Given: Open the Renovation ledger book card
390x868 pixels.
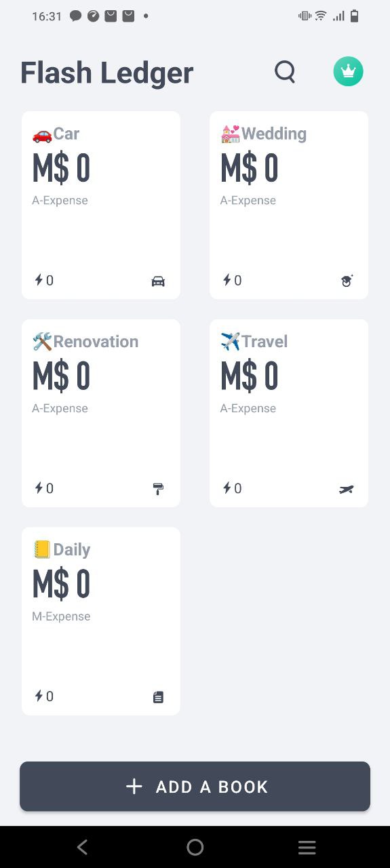Looking at the screenshot, I should (x=101, y=413).
